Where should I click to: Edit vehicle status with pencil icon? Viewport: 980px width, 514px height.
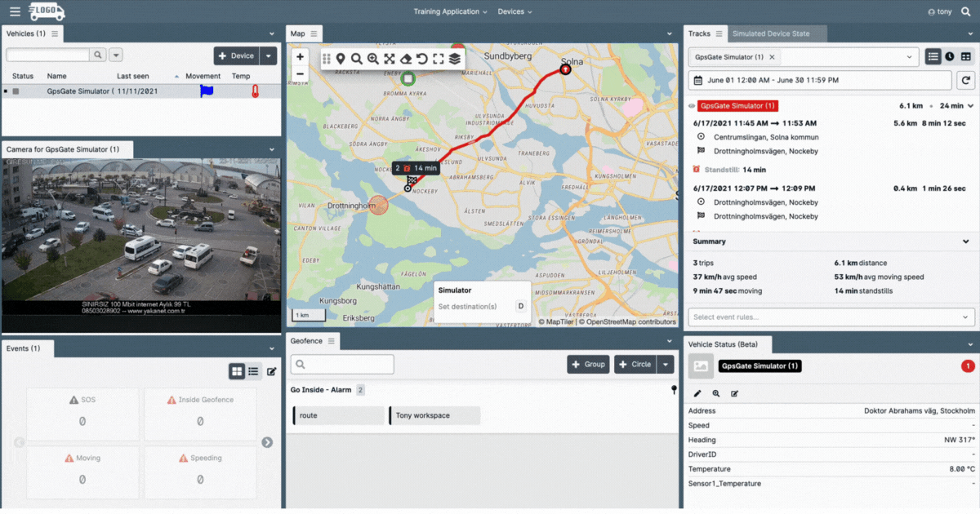(697, 393)
